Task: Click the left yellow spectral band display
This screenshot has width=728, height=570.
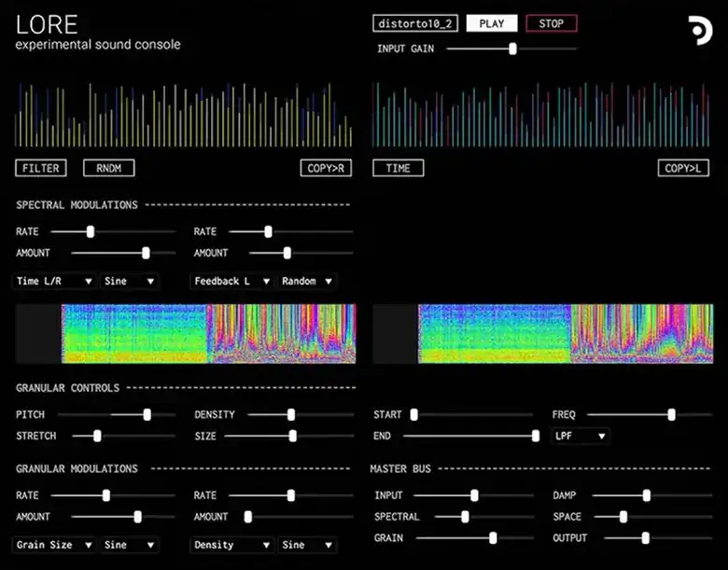Action: [183, 115]
